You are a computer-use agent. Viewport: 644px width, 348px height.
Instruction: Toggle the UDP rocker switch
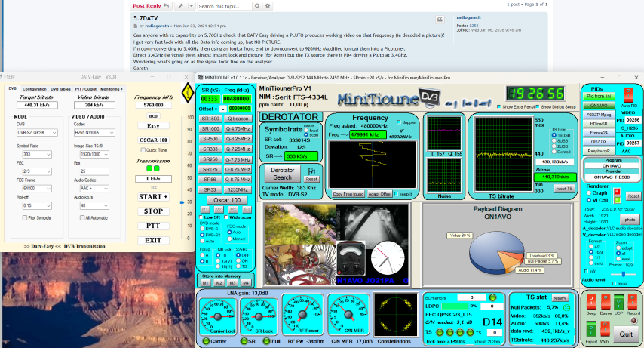coord(618,302)
